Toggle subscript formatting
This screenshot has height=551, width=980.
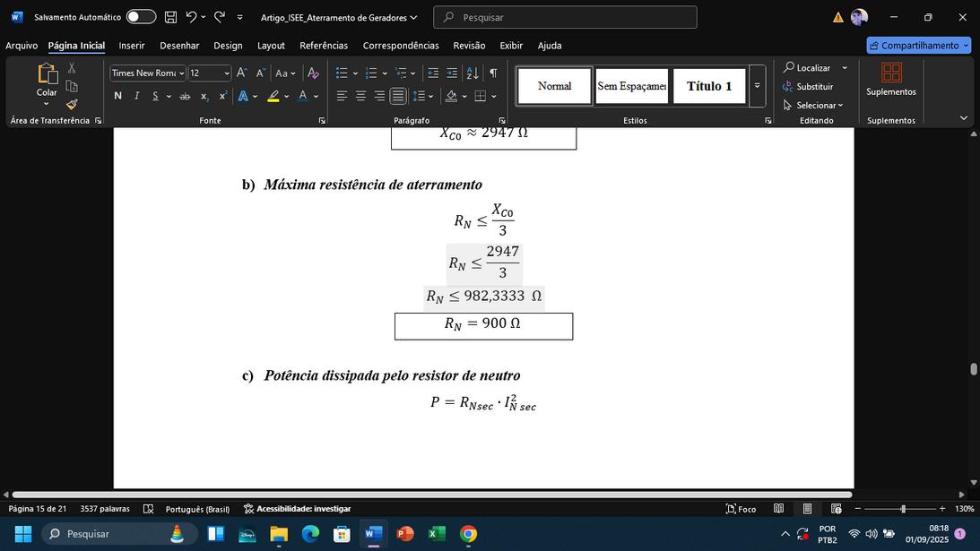204,96
